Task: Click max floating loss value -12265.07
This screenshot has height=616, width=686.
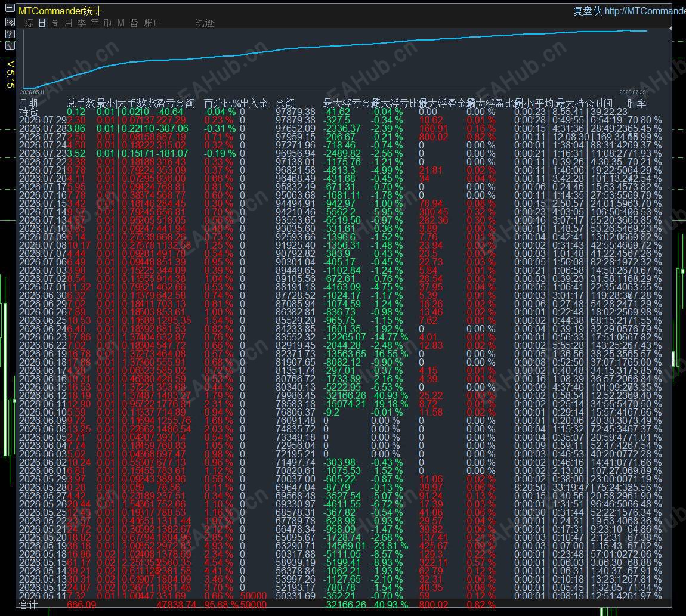Action: (x=344, y=337)
